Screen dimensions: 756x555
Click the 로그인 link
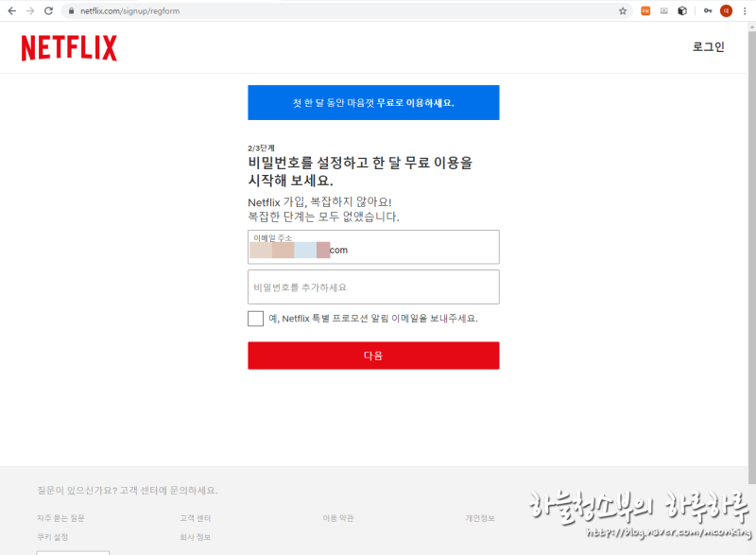coord(708,46)
